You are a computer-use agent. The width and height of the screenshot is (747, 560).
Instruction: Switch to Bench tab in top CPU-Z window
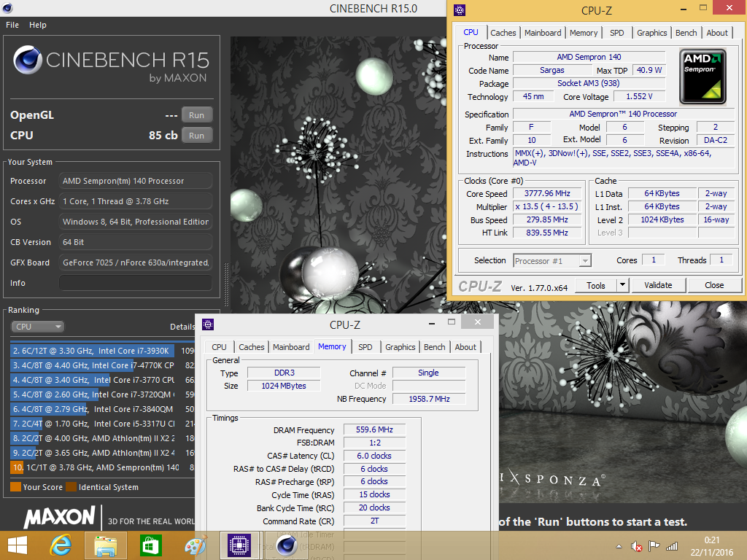coord(686,33)
